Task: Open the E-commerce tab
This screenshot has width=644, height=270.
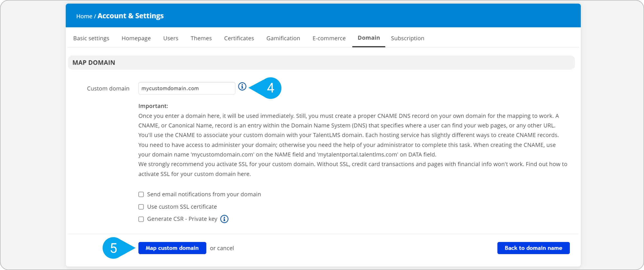Action: click(x=329, y=38)
